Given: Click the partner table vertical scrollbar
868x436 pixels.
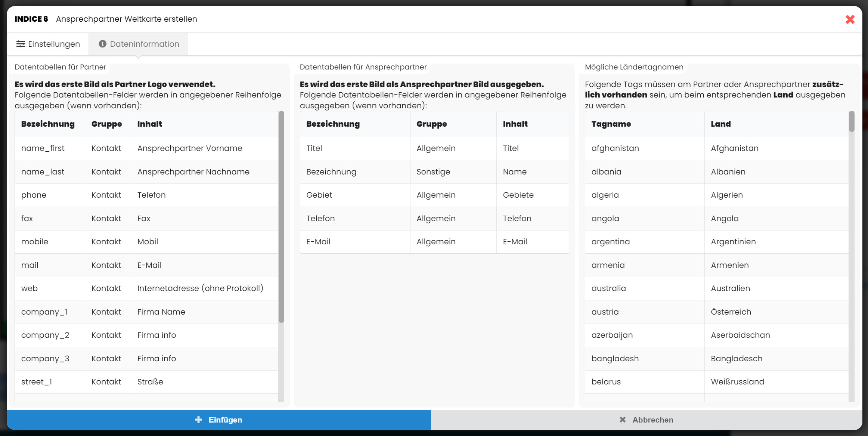Looking at the screenshot, I should pos(281,217).
